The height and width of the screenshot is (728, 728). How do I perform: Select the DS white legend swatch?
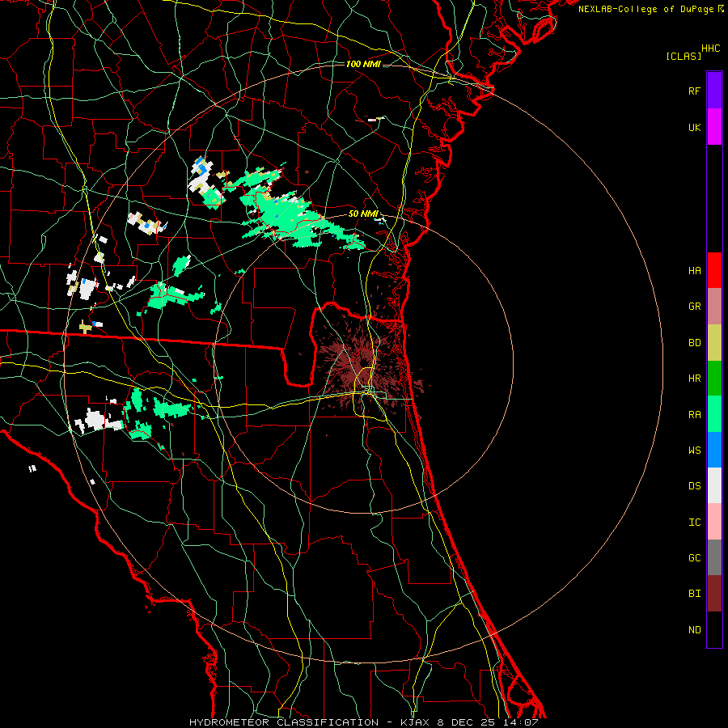714,485
